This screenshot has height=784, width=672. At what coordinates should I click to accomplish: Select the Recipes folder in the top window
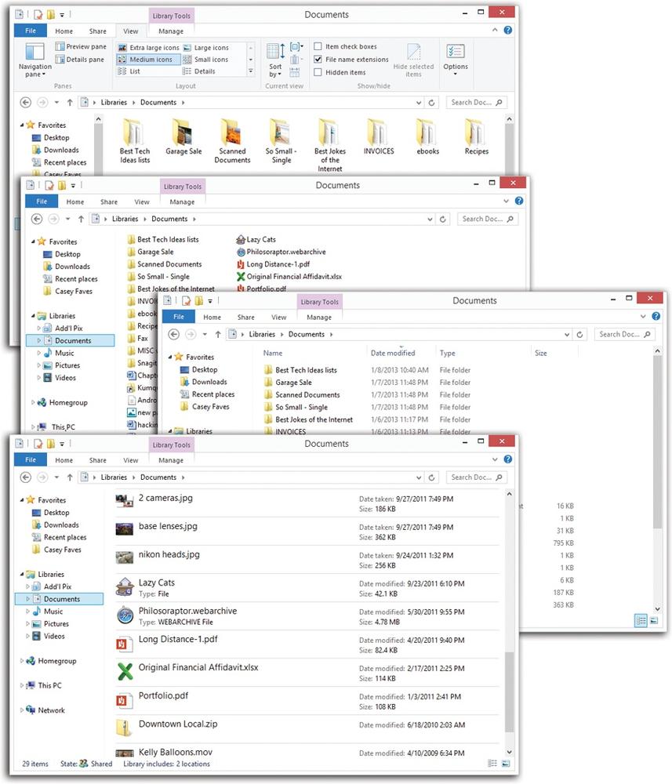476,137
